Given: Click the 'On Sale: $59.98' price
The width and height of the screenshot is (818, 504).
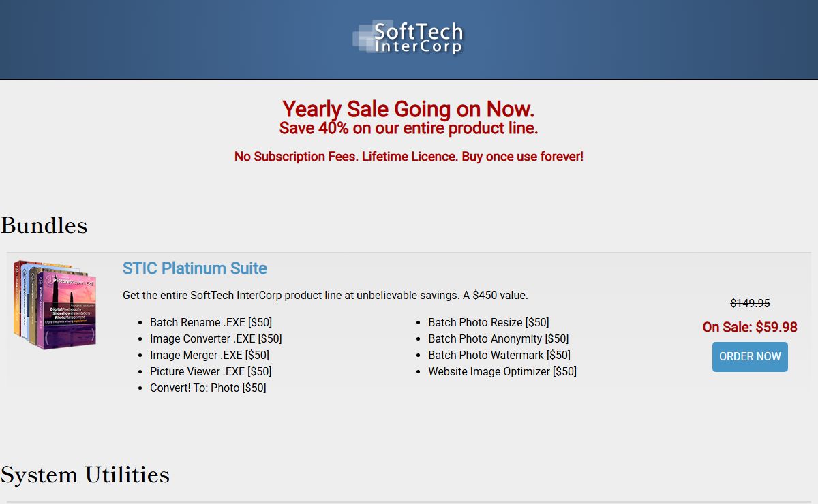Looking at the screenshot, I should [750, 327].
